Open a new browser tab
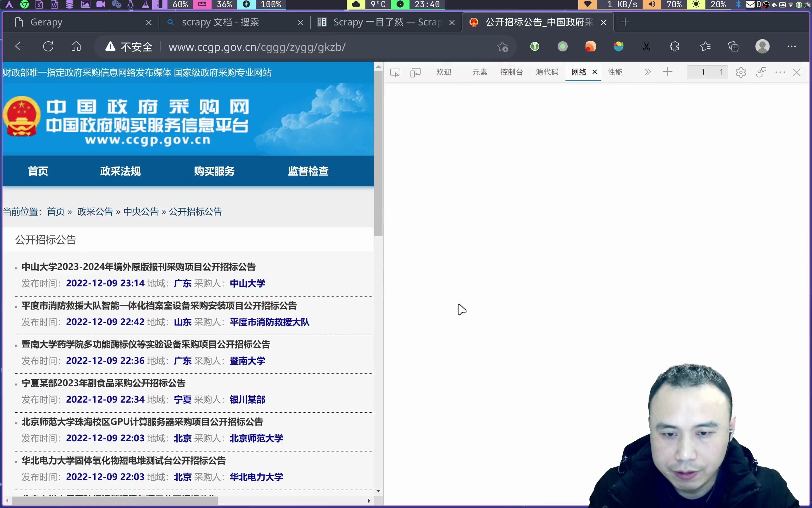 point(625,23)
